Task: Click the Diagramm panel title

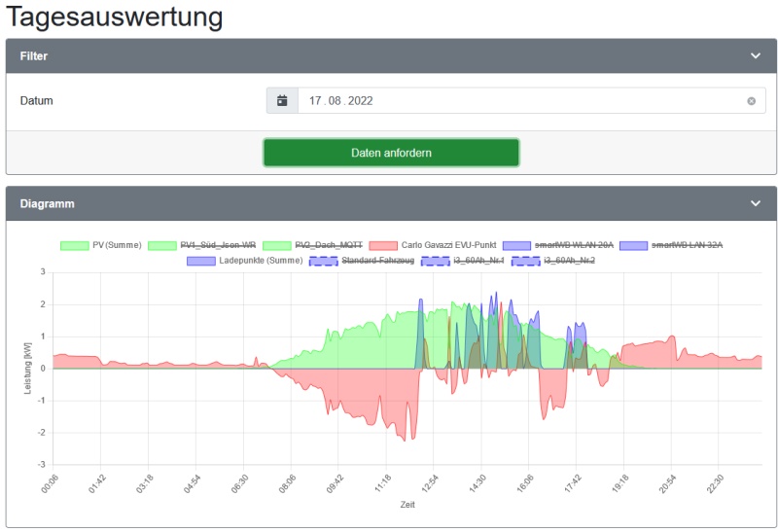Action: click(48, 204)
